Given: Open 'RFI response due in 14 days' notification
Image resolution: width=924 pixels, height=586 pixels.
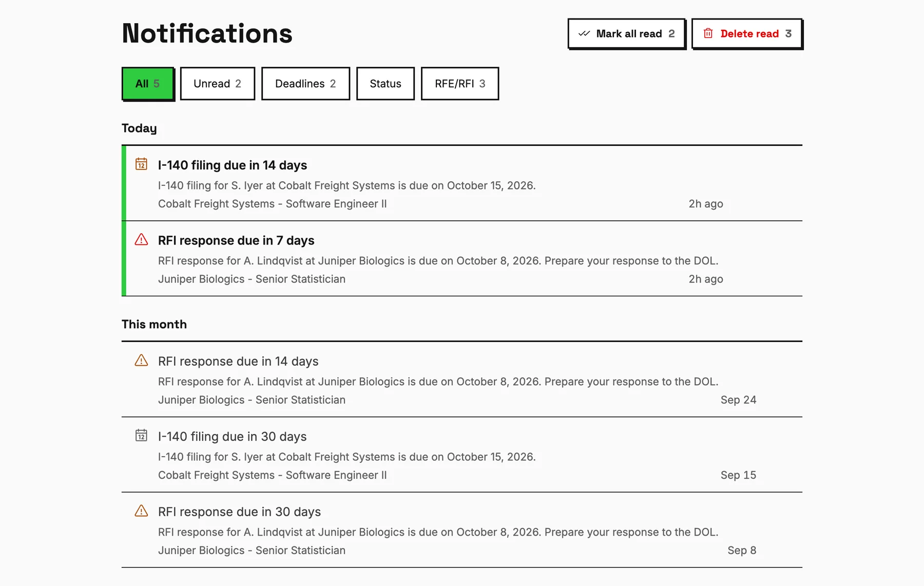Looking at the screenshot, I should click(x=462, y=380).
